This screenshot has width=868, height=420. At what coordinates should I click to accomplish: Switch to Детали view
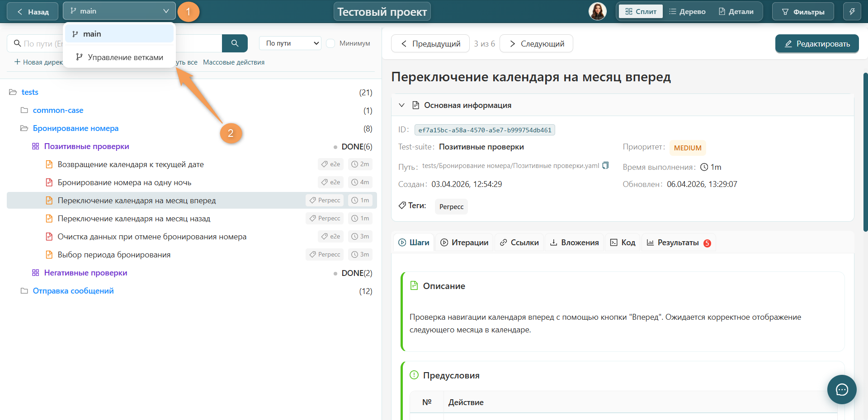(x=736, y=11)
